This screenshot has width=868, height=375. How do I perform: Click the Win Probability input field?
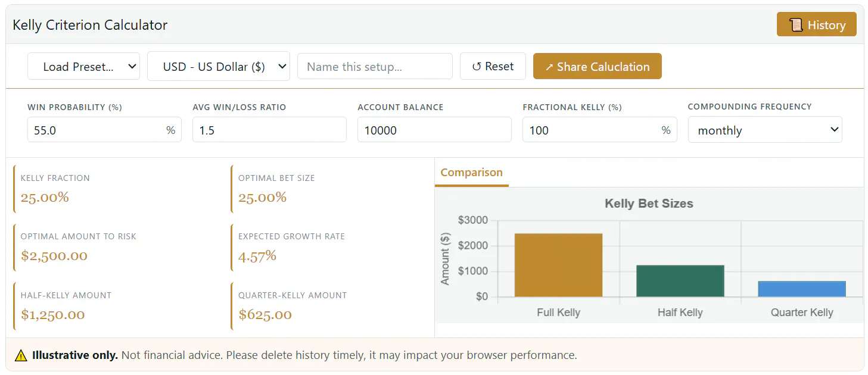tap(104, 130)
